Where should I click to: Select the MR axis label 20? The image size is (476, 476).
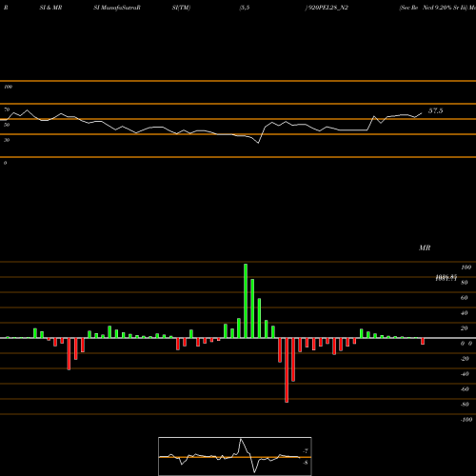[x=465, y=328]
